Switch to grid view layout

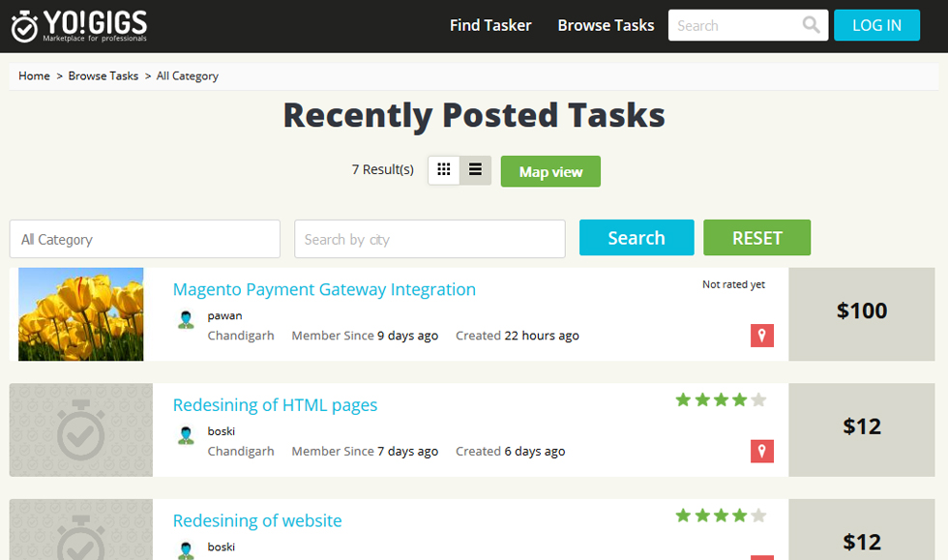pos(444,170)
